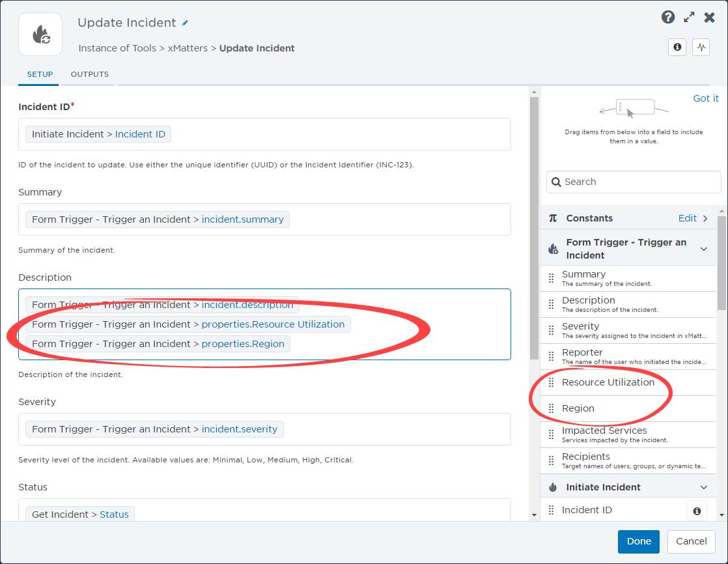Click the Initiate Incident flame icon
This screenshot has height=564, width=728.
click(x=552, y=487)
